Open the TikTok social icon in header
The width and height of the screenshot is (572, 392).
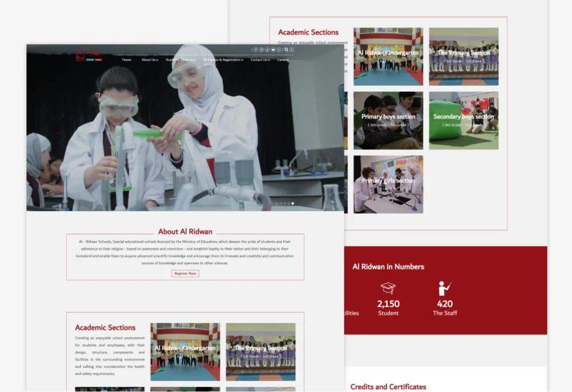(267, 50)
